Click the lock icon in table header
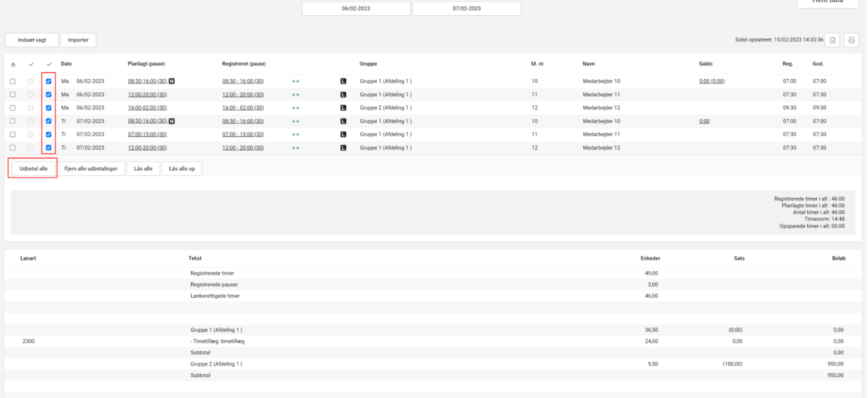Viewport: 868px width, 398px height. pos(13,65)
